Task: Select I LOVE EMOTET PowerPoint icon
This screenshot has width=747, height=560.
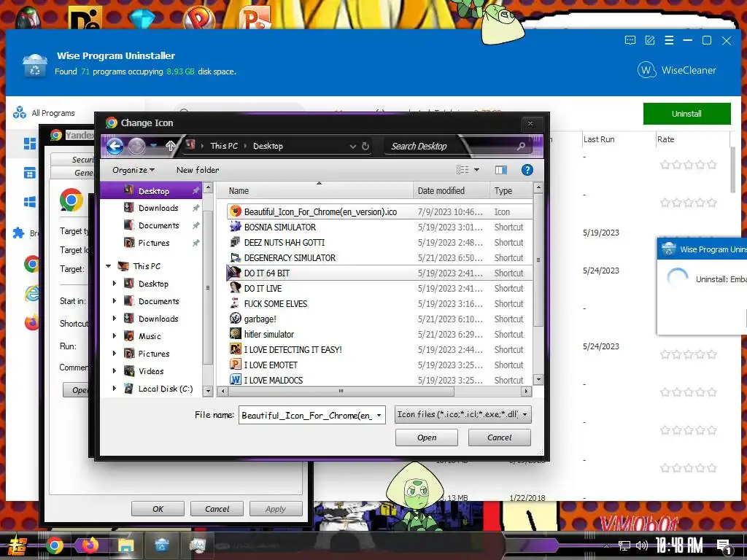Action: click(x=236, y=365)
